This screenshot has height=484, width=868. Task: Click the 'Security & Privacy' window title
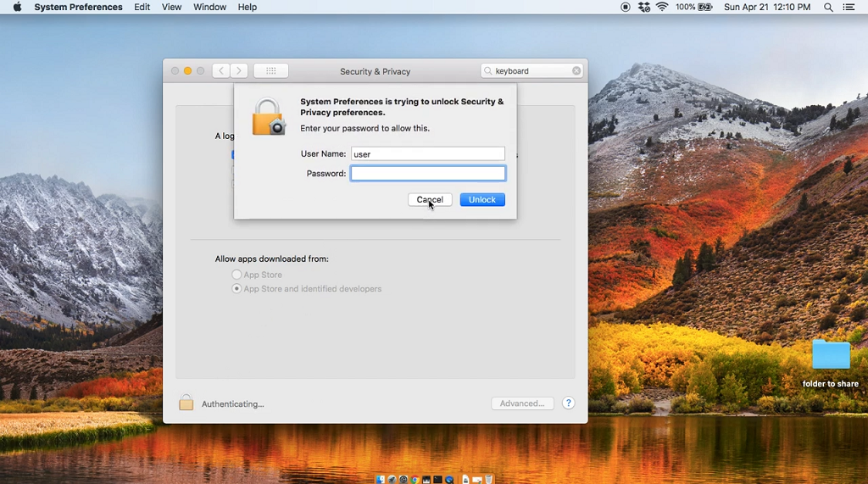pos(376,71)
